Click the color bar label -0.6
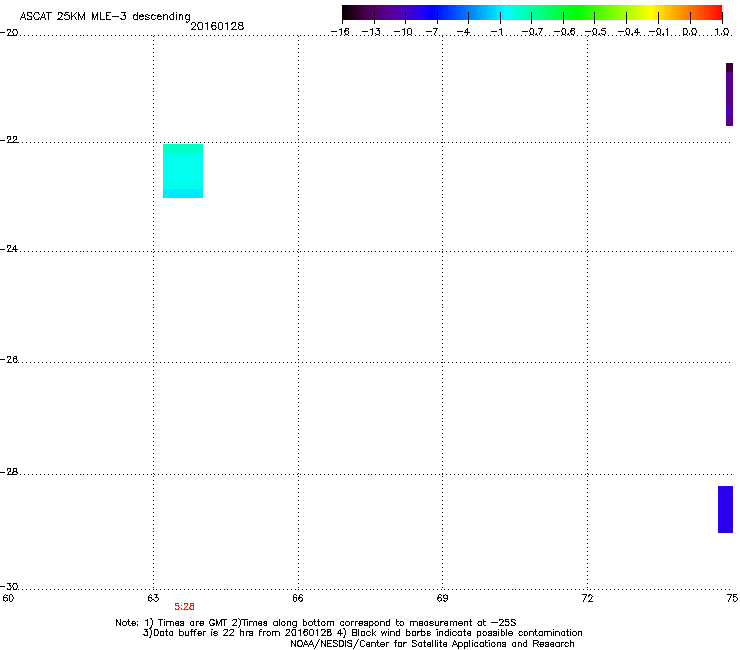 [x=564, y=32]
